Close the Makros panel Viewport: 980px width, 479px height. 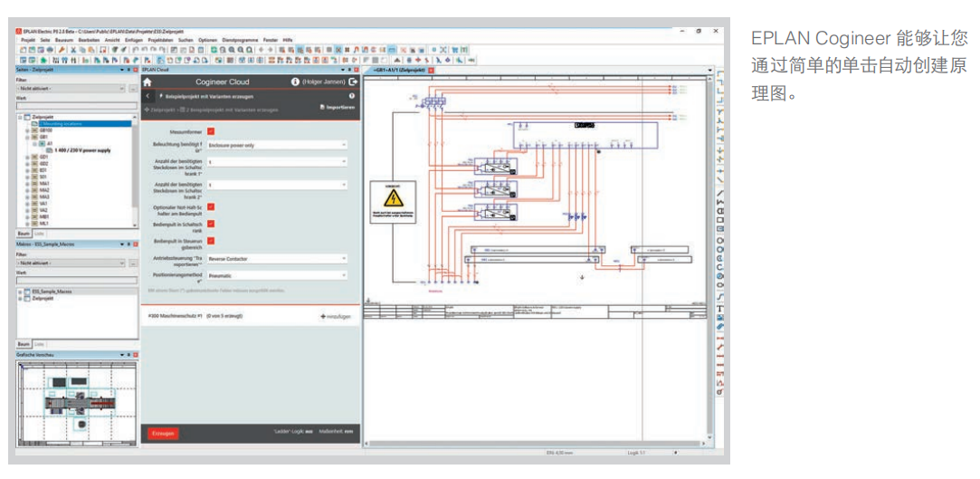[135, 244]
